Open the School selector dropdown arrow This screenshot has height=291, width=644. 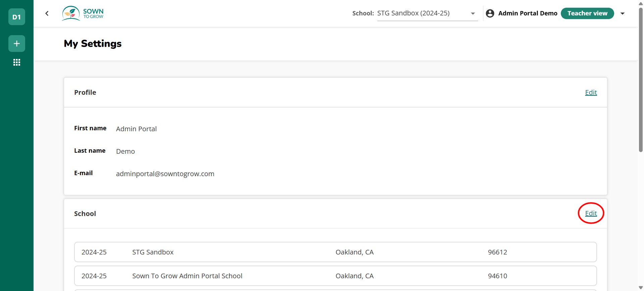(x=473, y=14)
